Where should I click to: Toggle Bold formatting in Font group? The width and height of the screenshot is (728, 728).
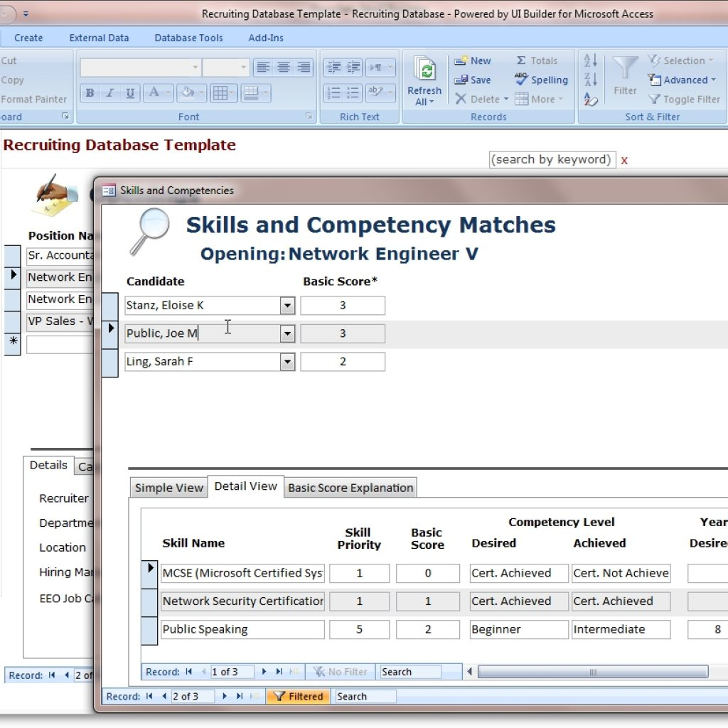(90, 93)
